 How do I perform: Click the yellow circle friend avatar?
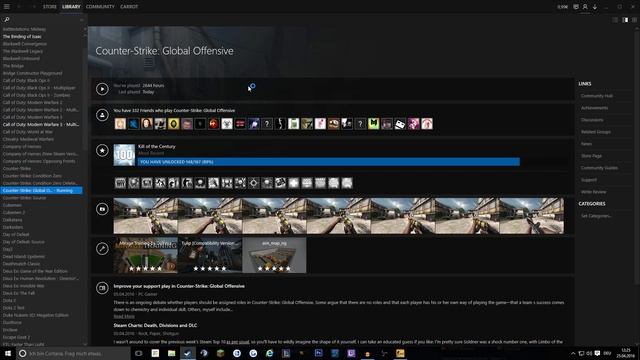click(173, 124)
